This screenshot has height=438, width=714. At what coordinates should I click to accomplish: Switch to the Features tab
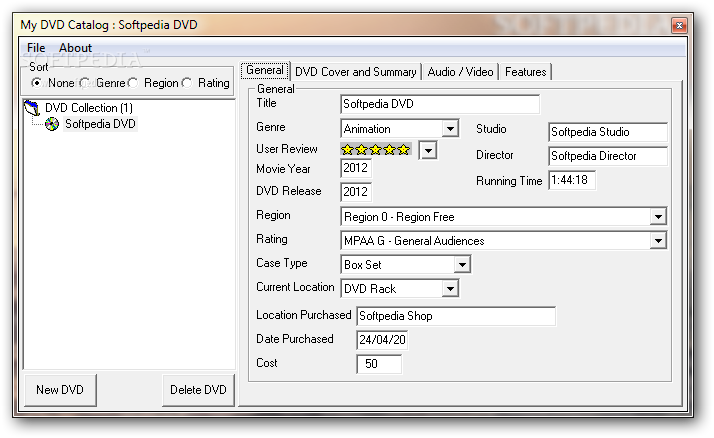(525, 72)
